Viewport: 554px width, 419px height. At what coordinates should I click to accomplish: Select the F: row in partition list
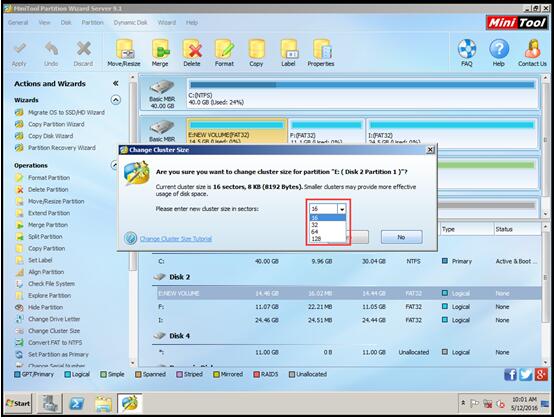(348, 307)
